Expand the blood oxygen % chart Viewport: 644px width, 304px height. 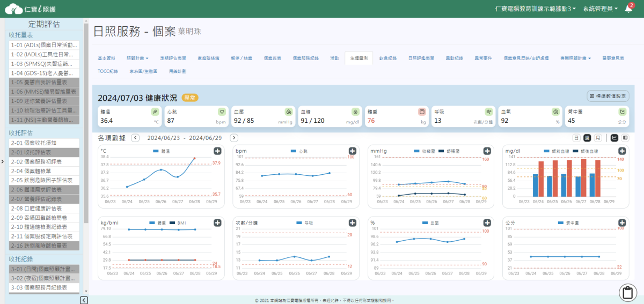pyautogui.click(x=487, y=223)
